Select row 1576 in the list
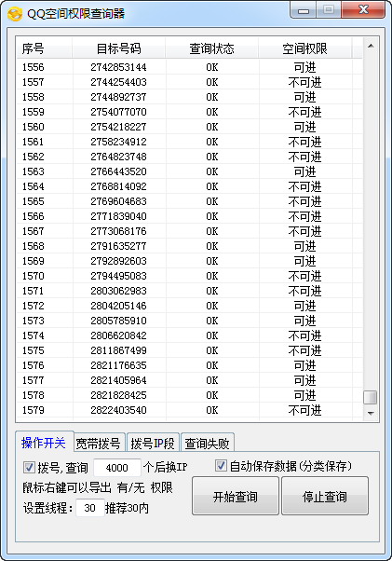Viewport: 392px width, 561px height. (189, 365)
